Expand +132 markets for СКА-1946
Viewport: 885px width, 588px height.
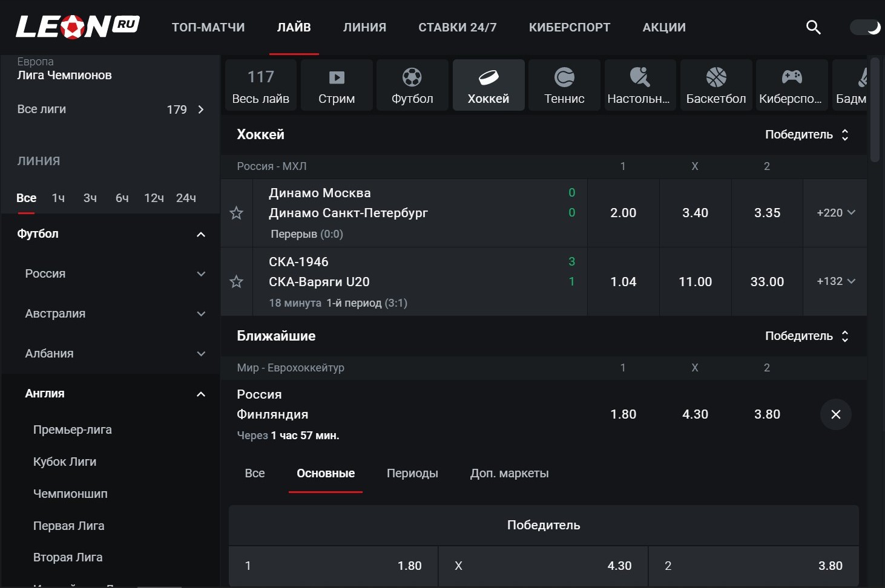(835, 281)
